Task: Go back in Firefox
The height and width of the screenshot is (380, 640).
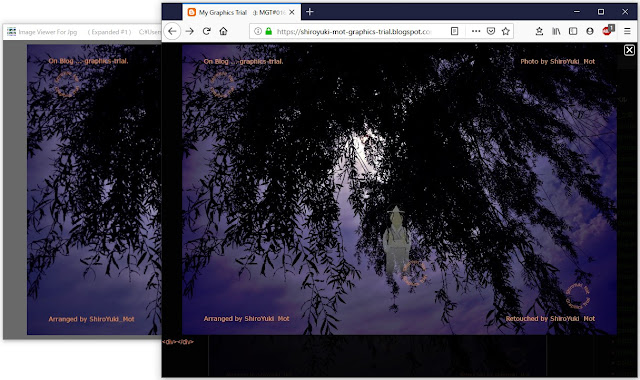Action: pyautogui.click(x=172, y=31)
